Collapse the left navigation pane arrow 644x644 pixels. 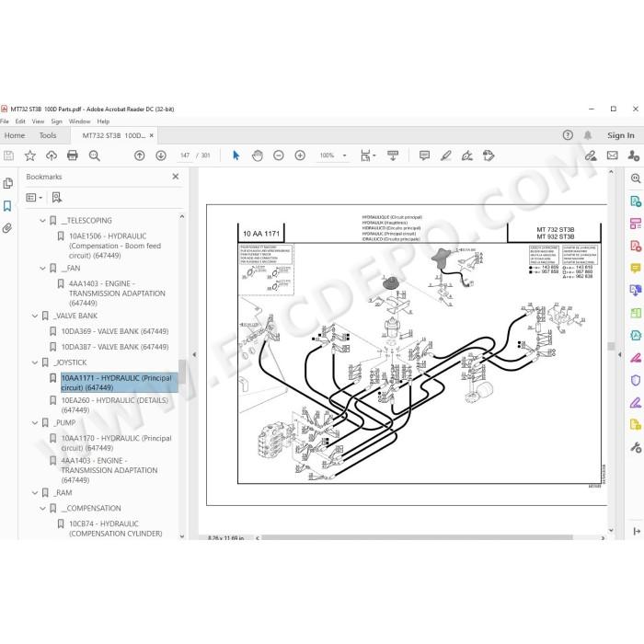[194, 354]
